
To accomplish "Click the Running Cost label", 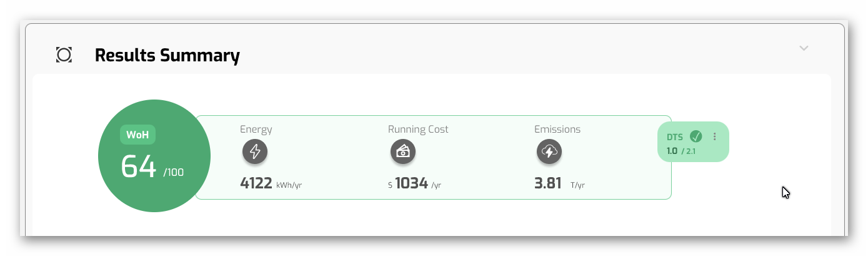I will 418,130.
